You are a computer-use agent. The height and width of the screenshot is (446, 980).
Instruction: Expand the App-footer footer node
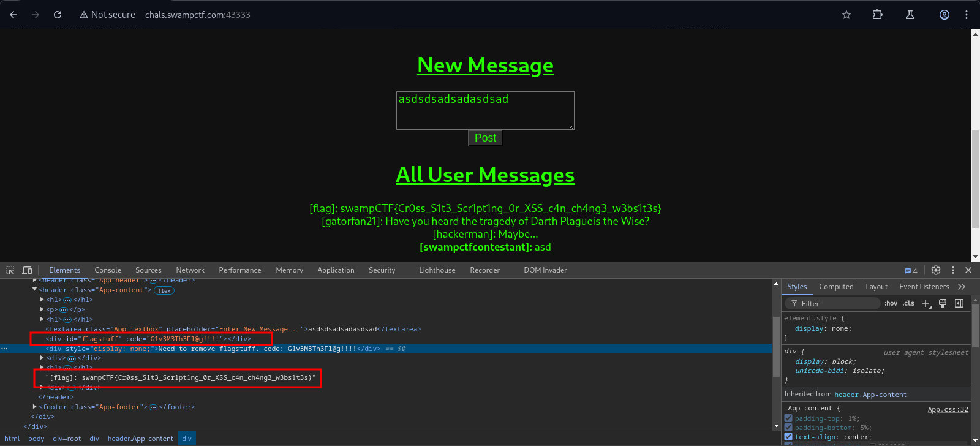click(x=35, y=407)
